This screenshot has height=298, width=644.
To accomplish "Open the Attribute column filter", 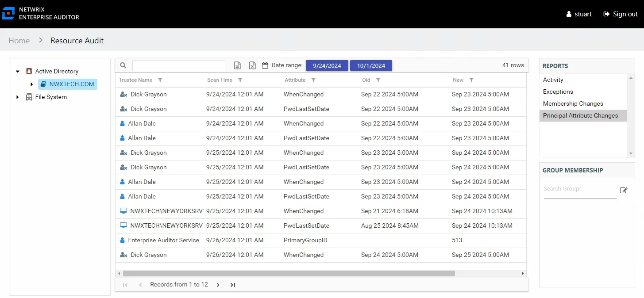I will [313, 80].
